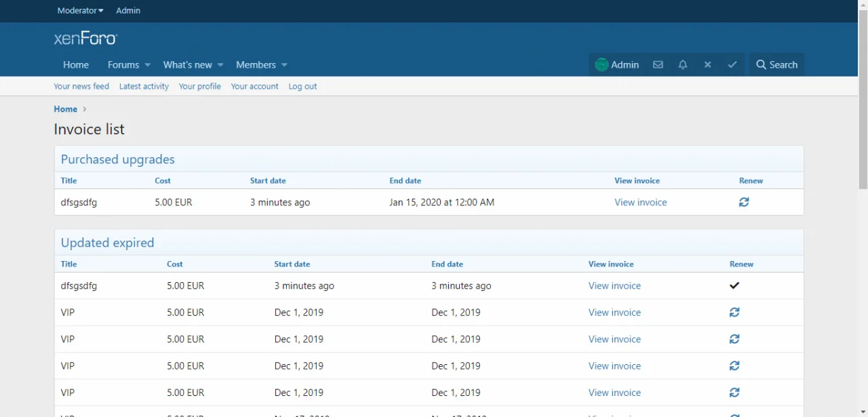Expand the Members dropdown arrow
868x417 pixels.
click(284, 65)
